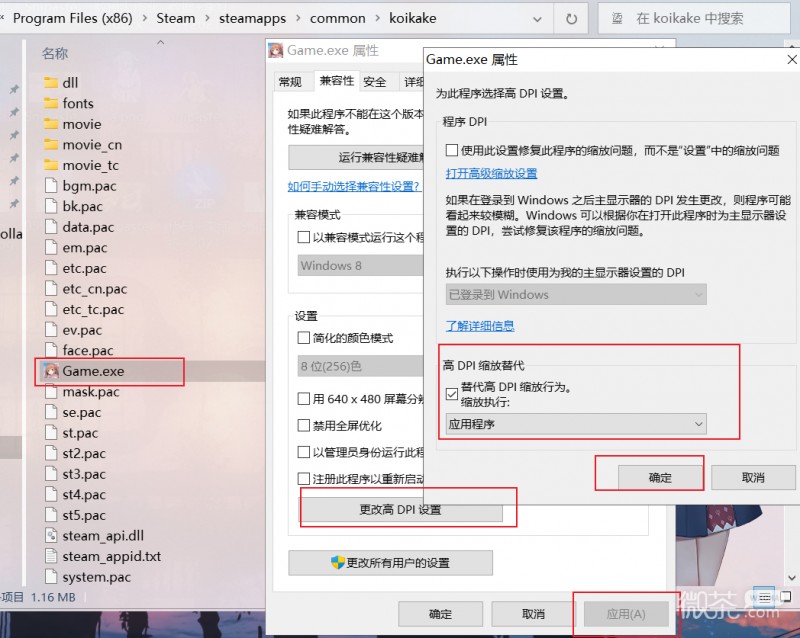
Task: Cancel the DPI settings dialog with 取消
Action: point(753,478)
